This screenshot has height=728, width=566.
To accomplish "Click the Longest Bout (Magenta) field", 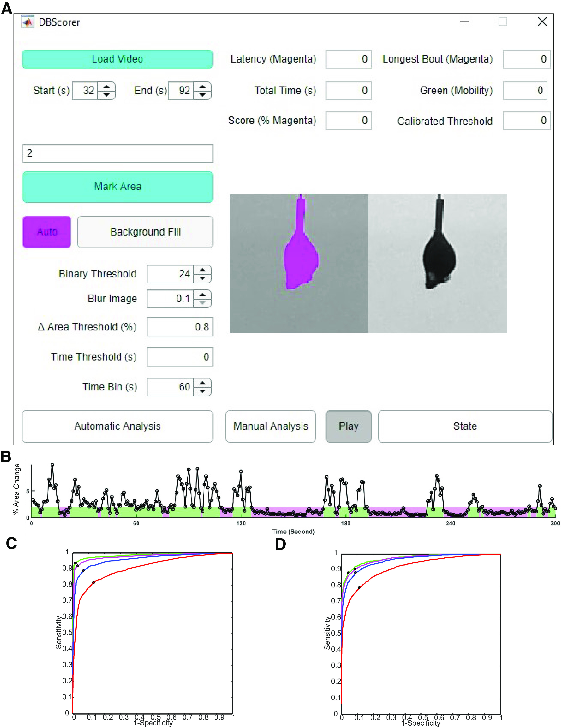I will [527, 59].
